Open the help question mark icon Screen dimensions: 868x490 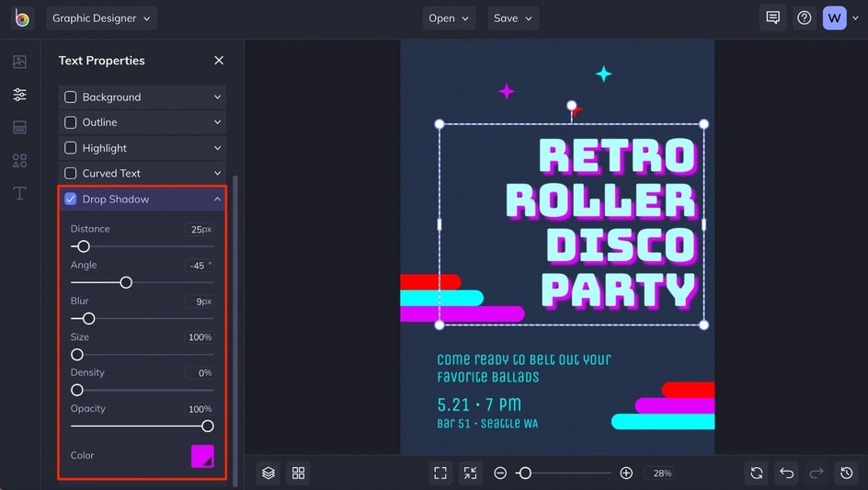coord(805,18)
